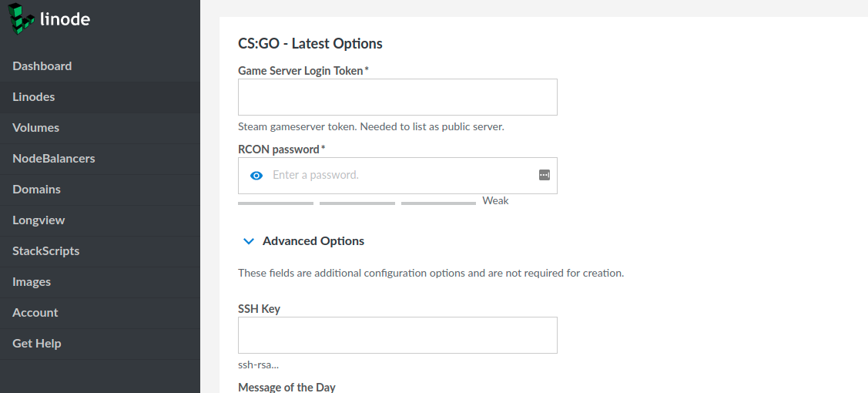Open NodeBalancers in the sidebar
The image size is (868, 393).
[99, 159]
